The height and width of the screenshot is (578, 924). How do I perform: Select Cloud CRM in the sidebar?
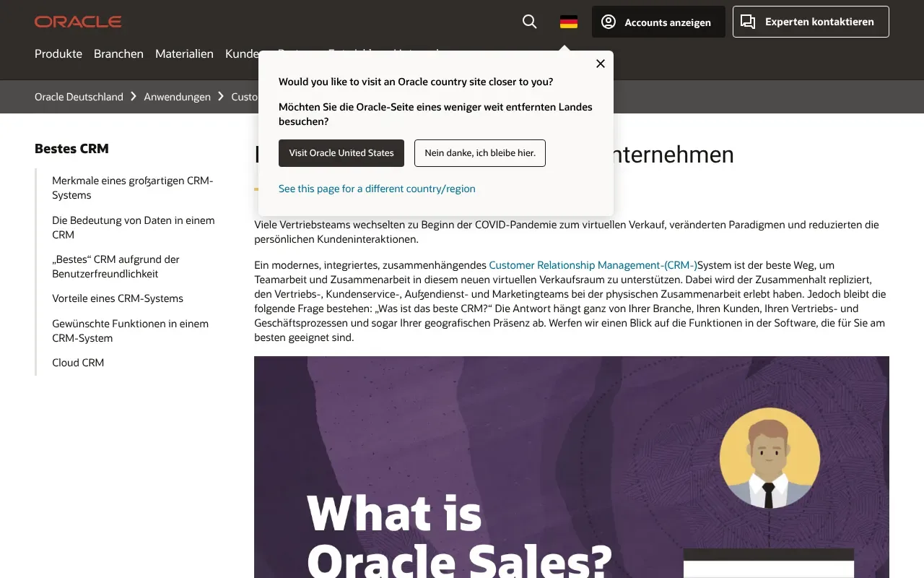[78, 362]
